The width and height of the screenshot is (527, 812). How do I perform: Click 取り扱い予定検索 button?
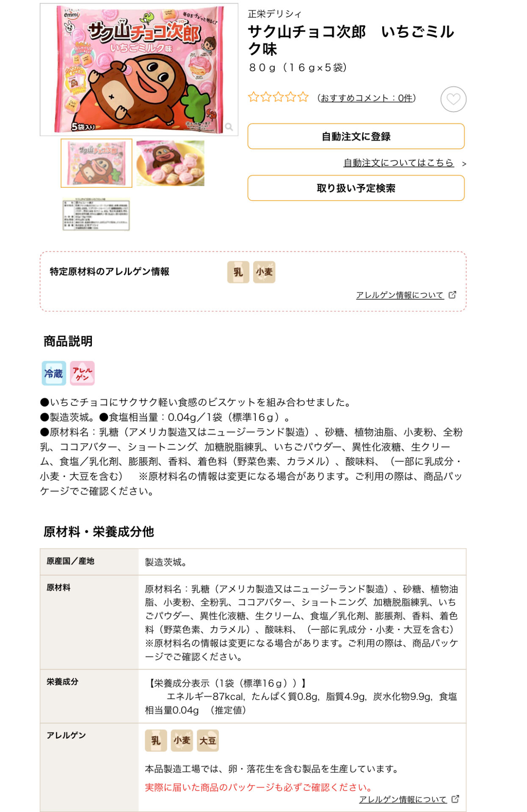(356, 188)
